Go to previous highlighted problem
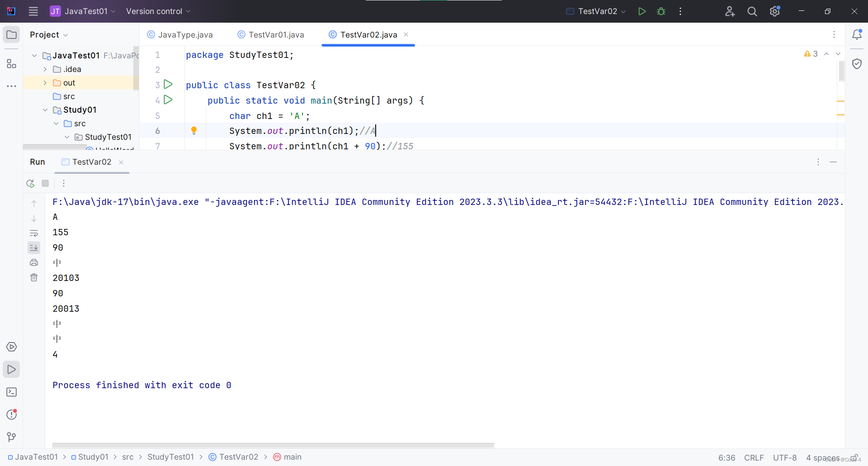Screen dimensions: 868x466 (826, 54)
